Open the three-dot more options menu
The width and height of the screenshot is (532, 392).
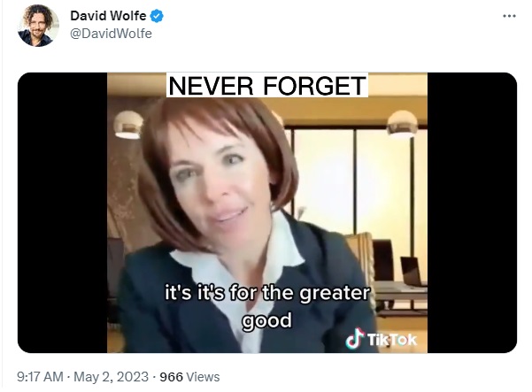(x=509, y=16)
